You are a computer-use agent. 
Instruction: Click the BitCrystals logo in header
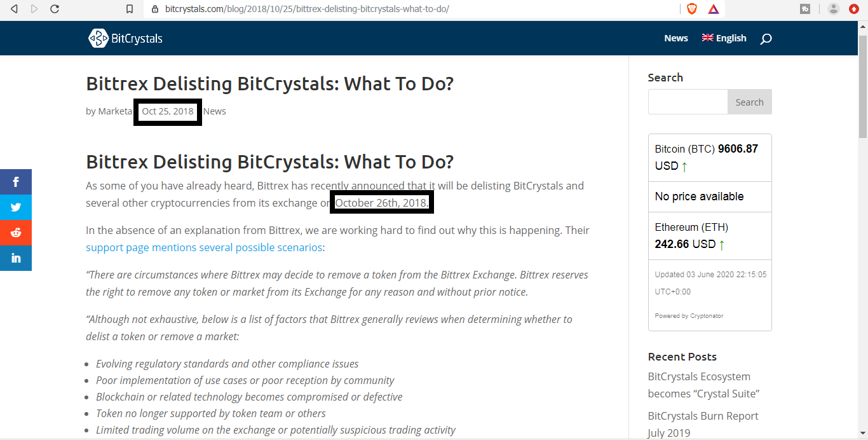point(125,38)
